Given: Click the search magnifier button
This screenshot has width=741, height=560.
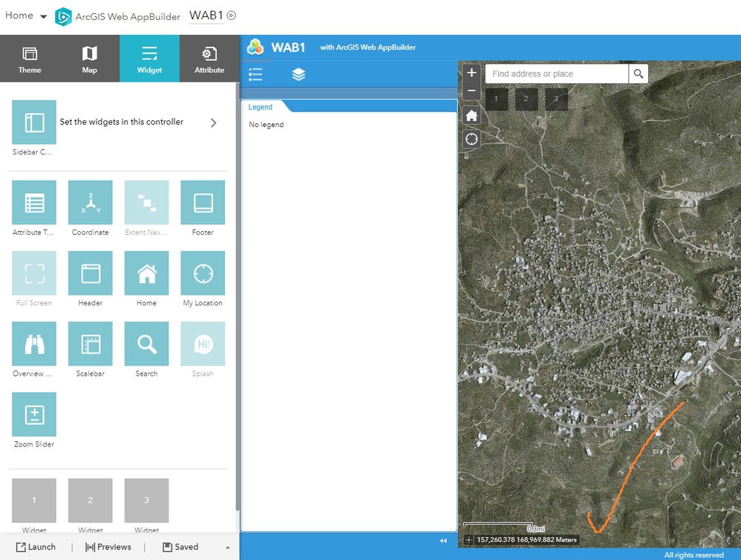Looking at the screenshot, I should click(x=639, y=74).
